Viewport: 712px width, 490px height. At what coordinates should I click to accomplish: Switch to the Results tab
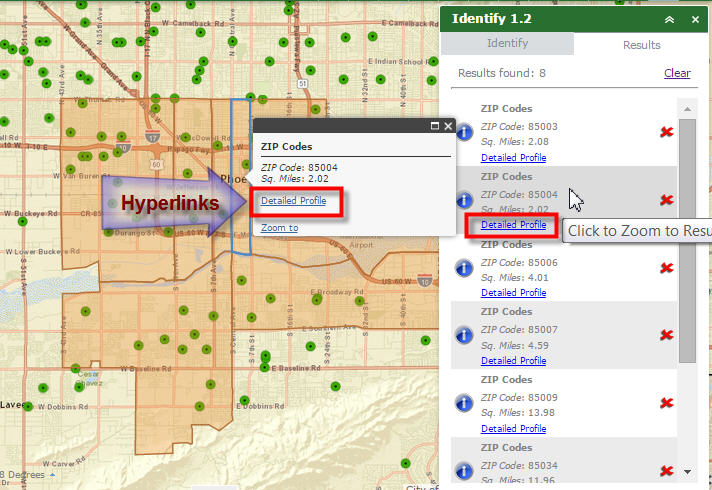(641, 45)
